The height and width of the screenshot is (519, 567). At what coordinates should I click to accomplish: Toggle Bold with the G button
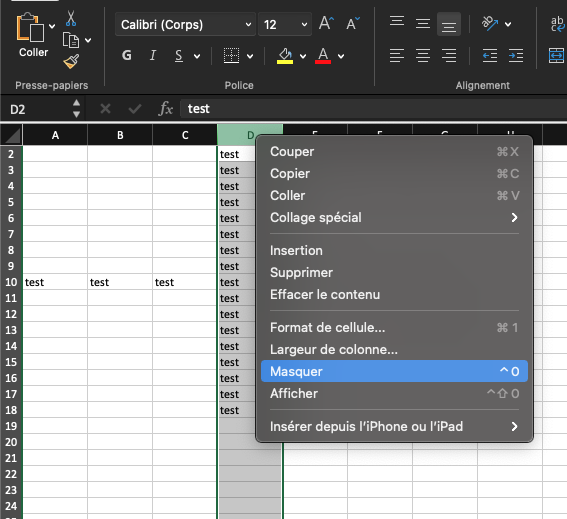127,56
